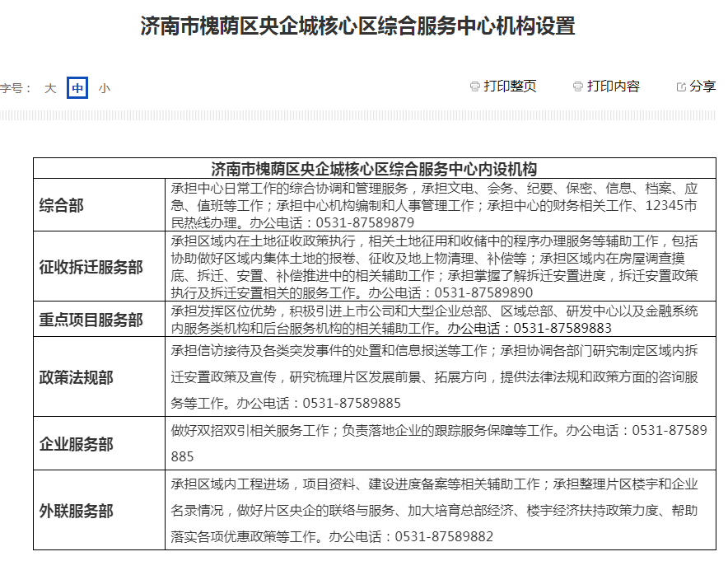Click the 打印内容 printer icon
Viewport: 728px width, 561px height.
point(577,86)
